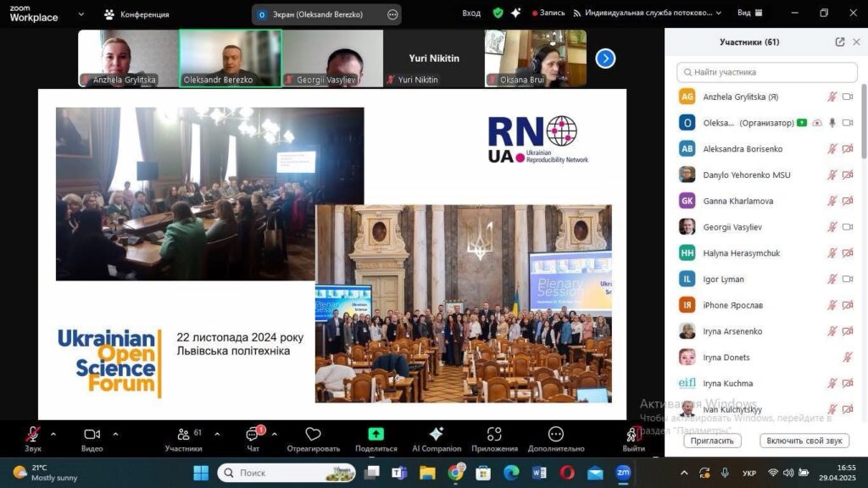Open the Chat panel from the toolbar
Image resolution: width=868 pixels, height=488 pixels.
[x=253, y=435]
